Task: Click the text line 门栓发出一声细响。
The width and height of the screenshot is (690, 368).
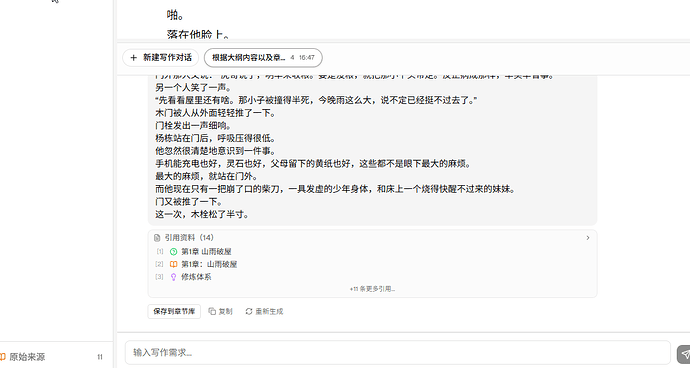Action: (x=193, y=126)
